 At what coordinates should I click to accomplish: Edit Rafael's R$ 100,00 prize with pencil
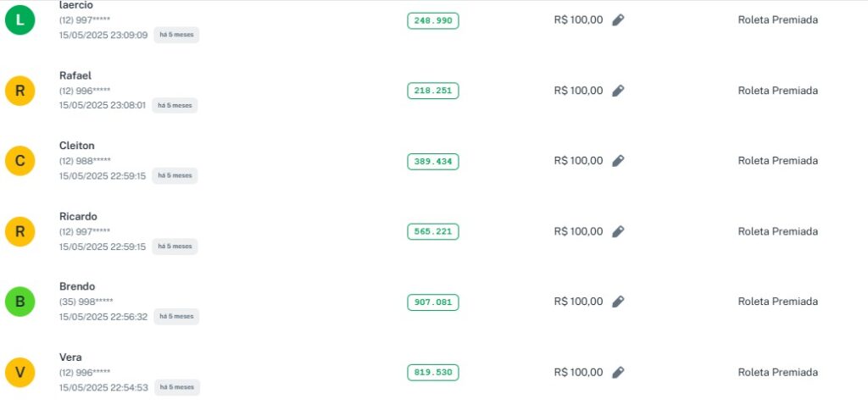[x=618, y=91]
